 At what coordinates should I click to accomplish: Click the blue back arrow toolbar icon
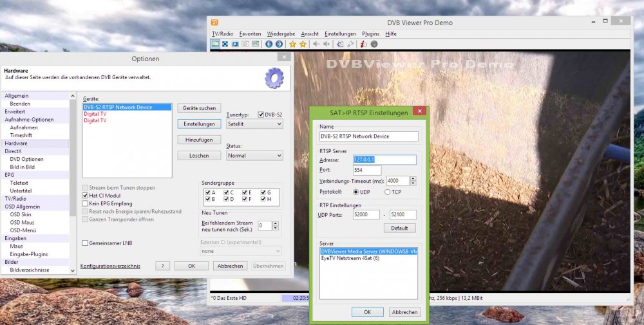(269, 44)
